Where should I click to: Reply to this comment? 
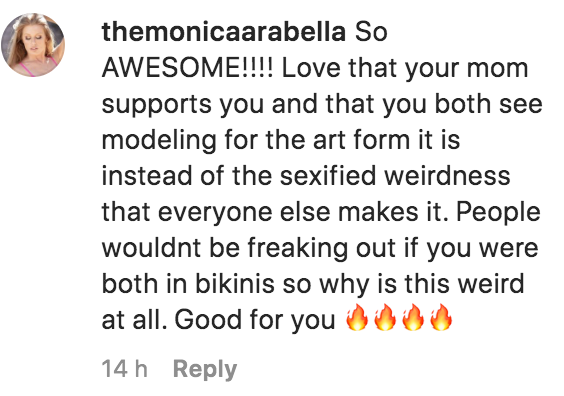pos(205,369)
